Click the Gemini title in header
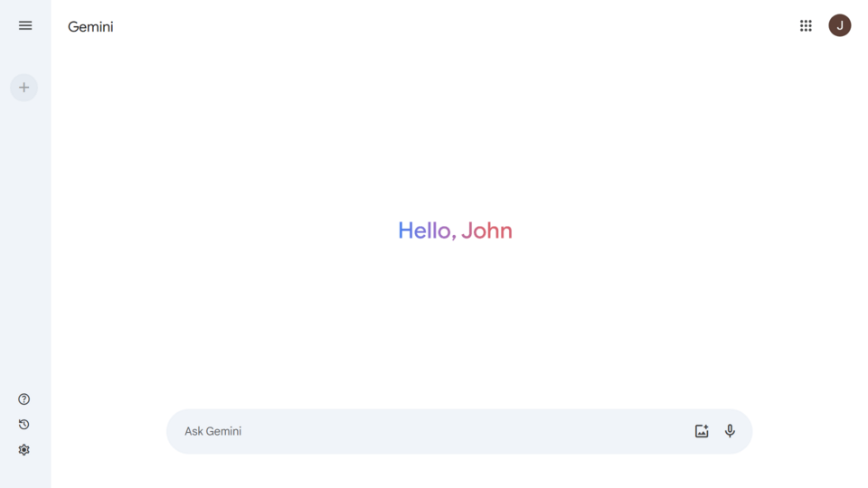The height and width of the screenshot is (488, 868). (x=90, y=27)
